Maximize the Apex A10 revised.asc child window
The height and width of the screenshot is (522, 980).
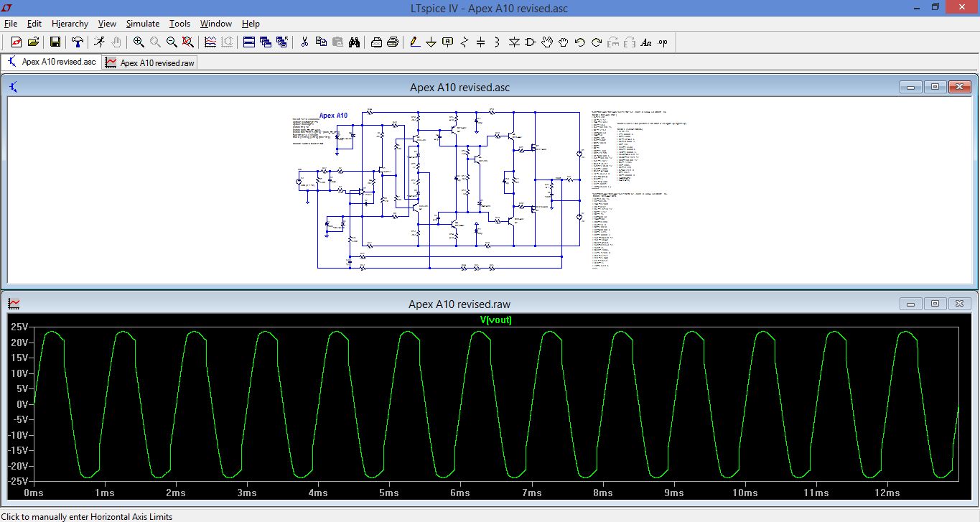[x=935, y=87]
